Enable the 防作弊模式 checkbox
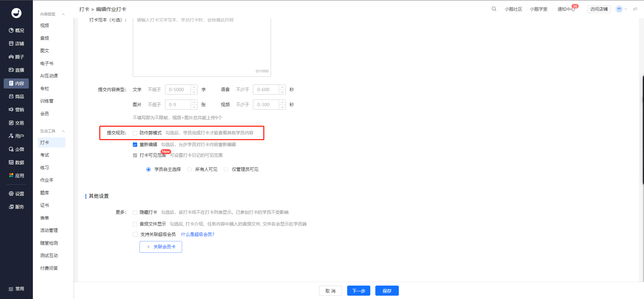The height and width of the screenshot is (299, 644). [135, 133]
